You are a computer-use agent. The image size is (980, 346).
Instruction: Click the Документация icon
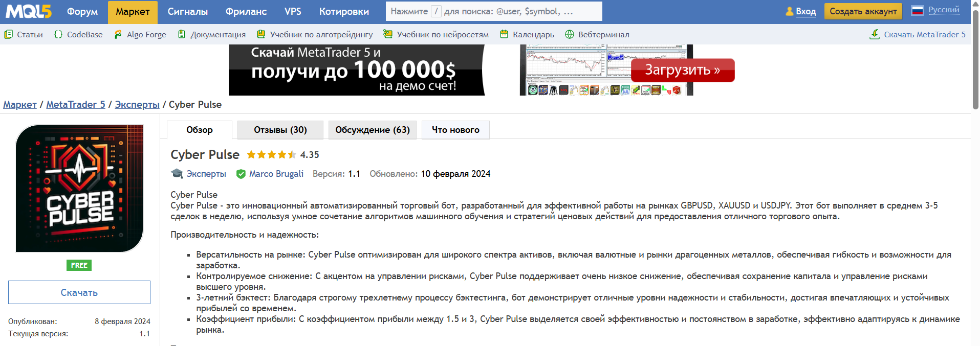tap(182, 34)
